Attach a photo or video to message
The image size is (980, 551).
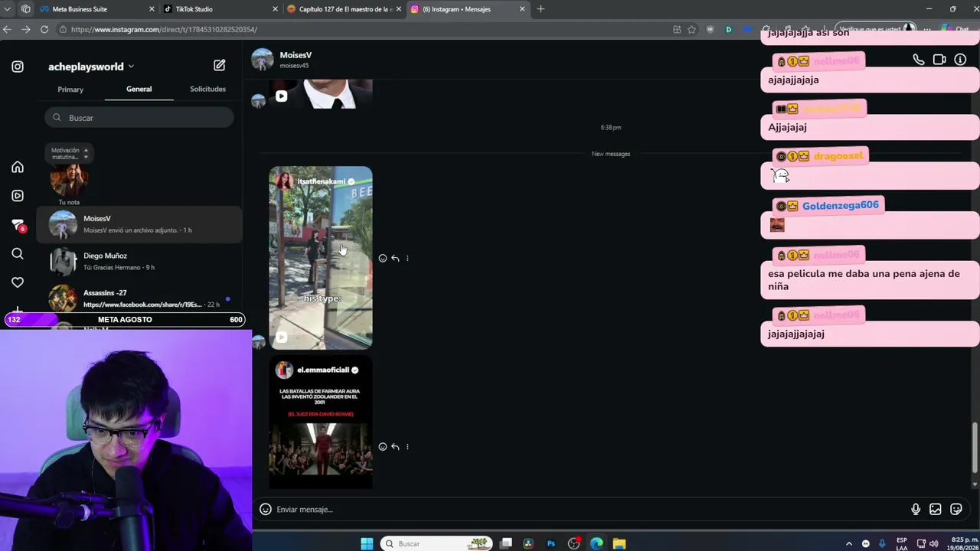(x=936, y=510)
